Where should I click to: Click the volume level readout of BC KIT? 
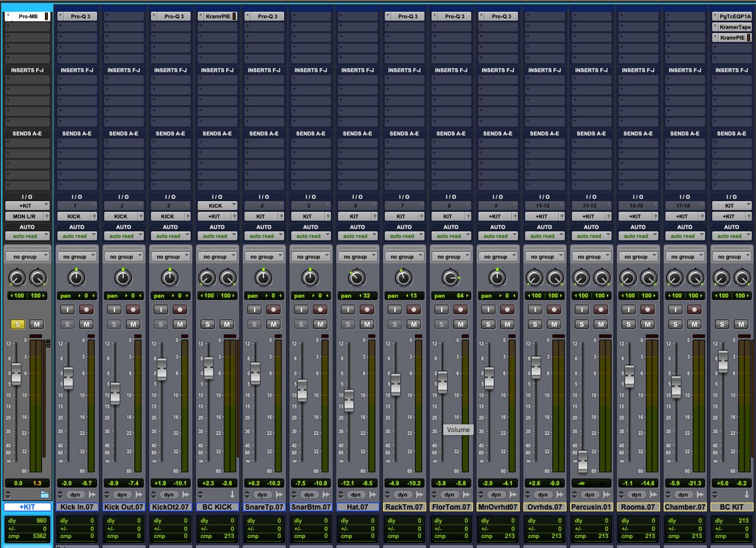(722, 483)
